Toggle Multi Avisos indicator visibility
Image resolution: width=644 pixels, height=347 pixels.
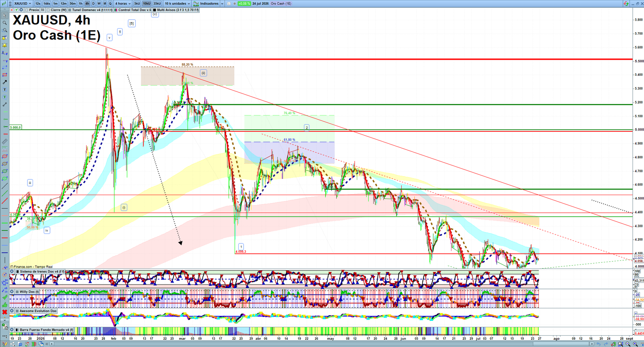tap(155, 10)
